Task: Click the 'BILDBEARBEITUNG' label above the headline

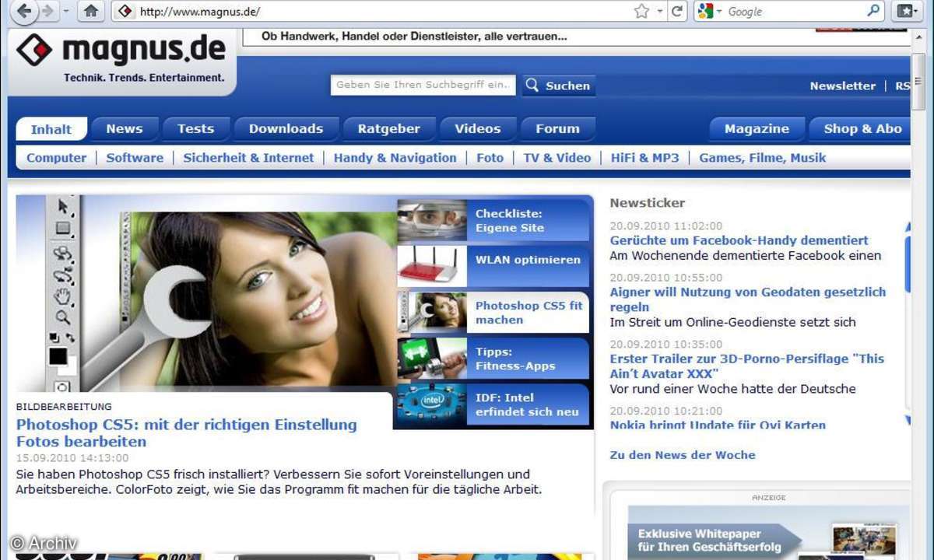Action: point(64,407)
